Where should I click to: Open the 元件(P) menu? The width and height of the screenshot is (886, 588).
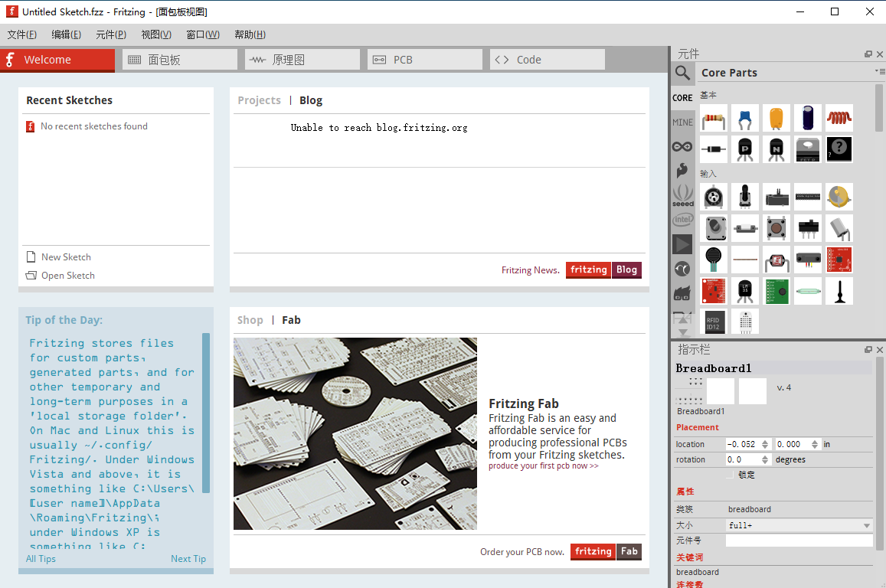[x=111, y=34]
